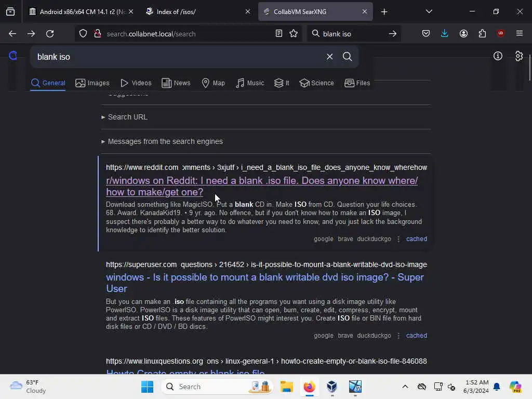Open the Copilot preview icon in taskbar

tap(515, 387)
